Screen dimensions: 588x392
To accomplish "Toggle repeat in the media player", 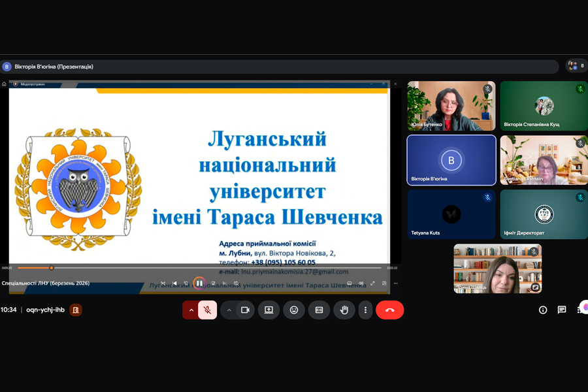I will point(237,283).
